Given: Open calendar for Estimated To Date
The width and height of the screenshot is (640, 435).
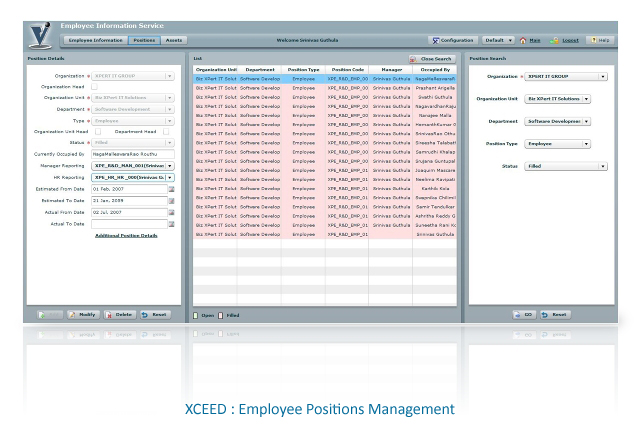Looking at the screenshot, I should [171, 201].
